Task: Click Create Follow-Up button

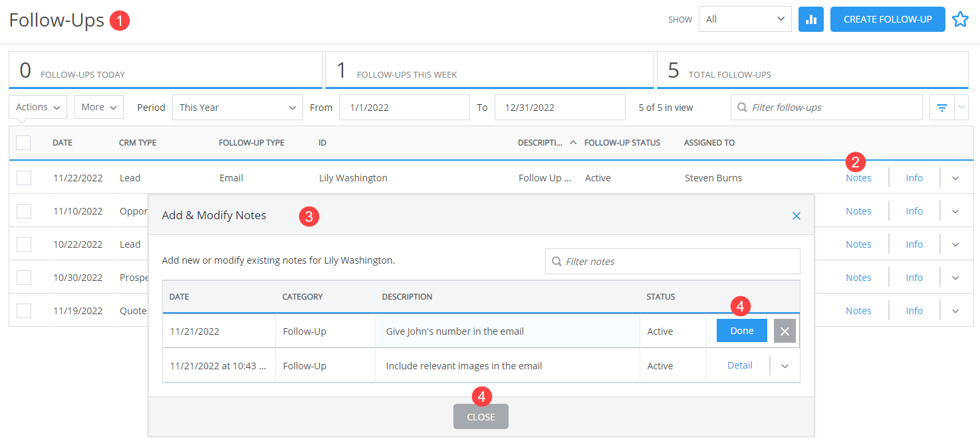Action: pos(888,19)
